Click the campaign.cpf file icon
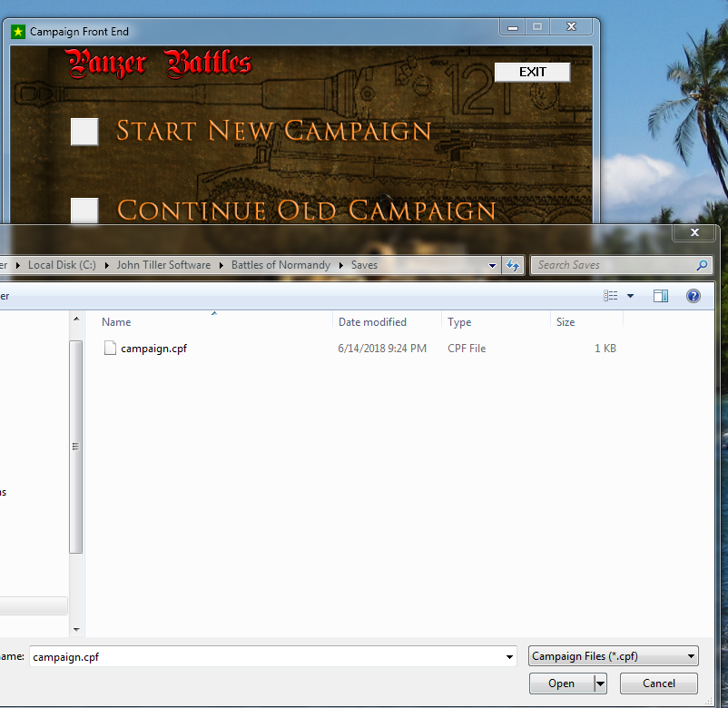 point(110,348)
